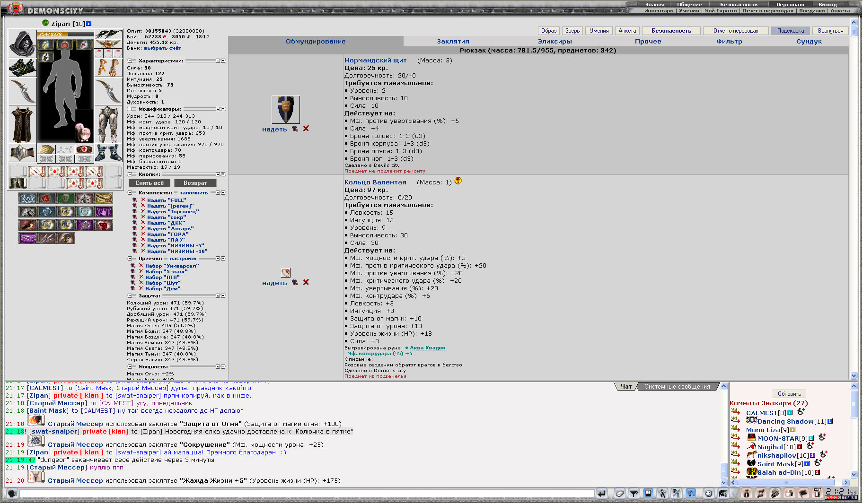The image size is (863, 504).
Task: Click the helmet list settings icon
Action: [x=723, y=494]
